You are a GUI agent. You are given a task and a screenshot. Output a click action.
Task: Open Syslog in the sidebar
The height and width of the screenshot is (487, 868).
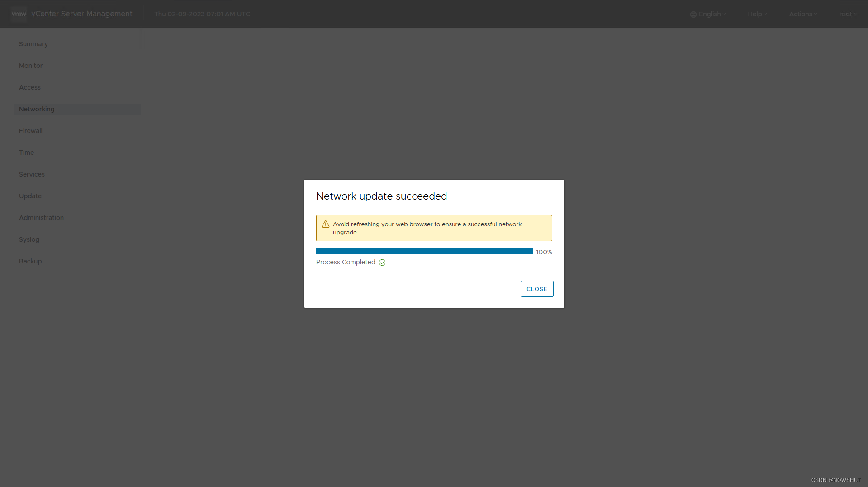tap(29, 239)
